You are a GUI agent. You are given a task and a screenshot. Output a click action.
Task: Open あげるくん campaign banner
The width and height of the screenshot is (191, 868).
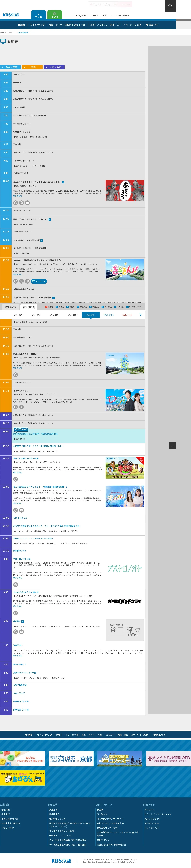[x=22, y=778]
